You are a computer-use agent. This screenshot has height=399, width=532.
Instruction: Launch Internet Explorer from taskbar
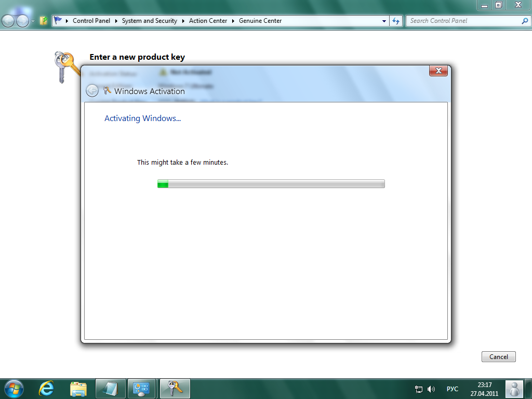(x=46, y=389)
